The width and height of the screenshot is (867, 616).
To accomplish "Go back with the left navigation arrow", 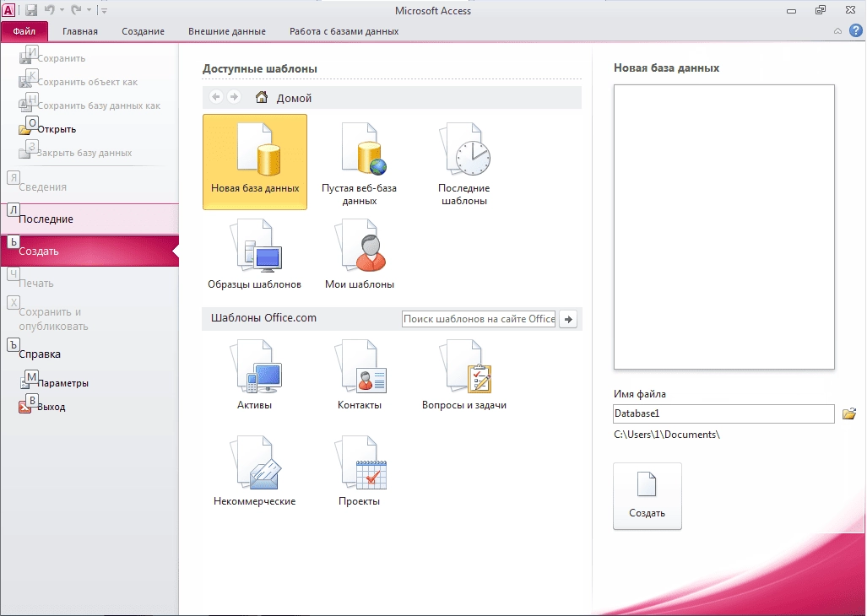I will (x=216, y=97).
